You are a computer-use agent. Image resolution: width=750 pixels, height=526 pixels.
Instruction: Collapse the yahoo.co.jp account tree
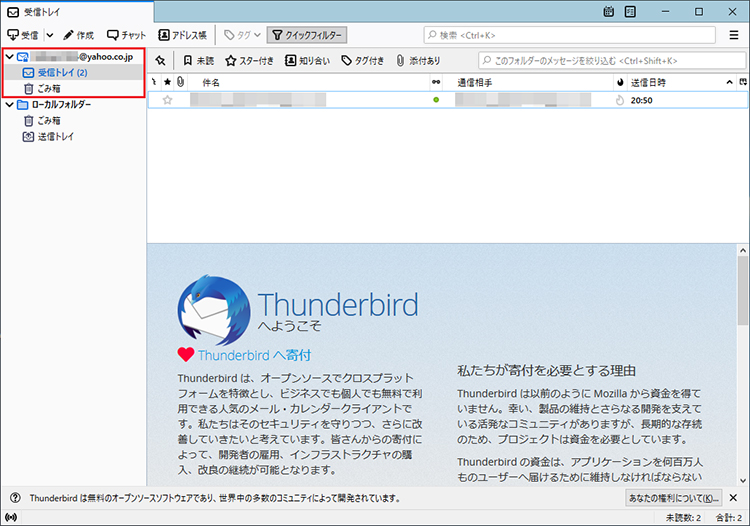[10, 56]
